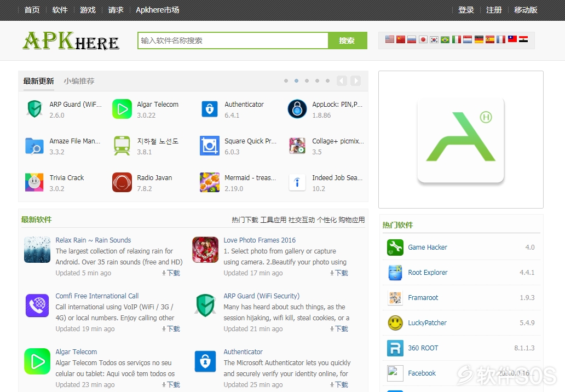Open the Game Hacker link in 热门软件
This screenshot has width=565, height=392.
[x=428, y=247]
